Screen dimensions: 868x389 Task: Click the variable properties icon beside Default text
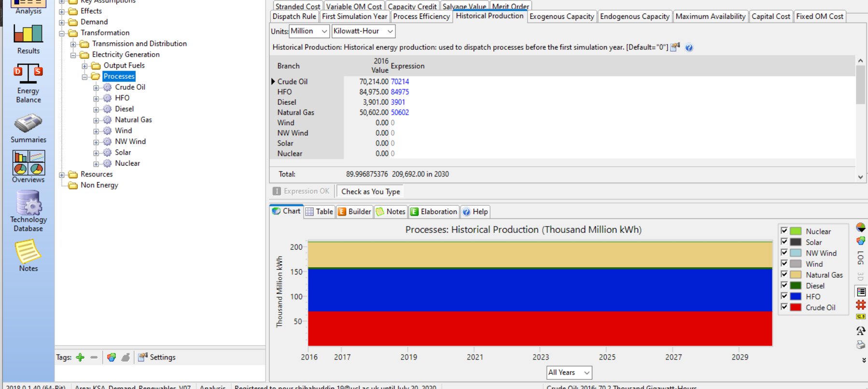(x=675, y=47)
